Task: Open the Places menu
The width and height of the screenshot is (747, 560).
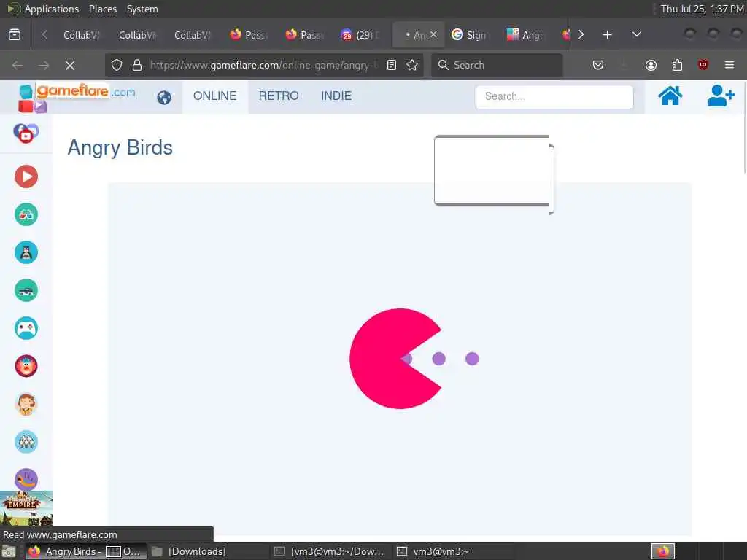Action: pos(103,9)
